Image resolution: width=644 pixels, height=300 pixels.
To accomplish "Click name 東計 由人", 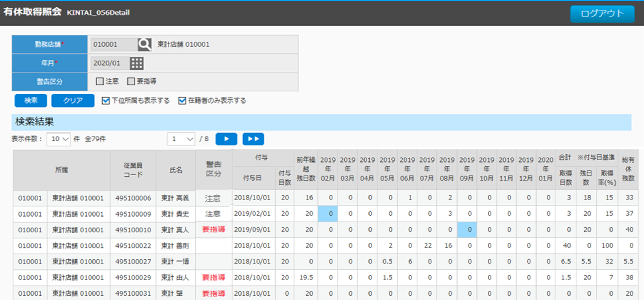I will (x=175, y=277).
